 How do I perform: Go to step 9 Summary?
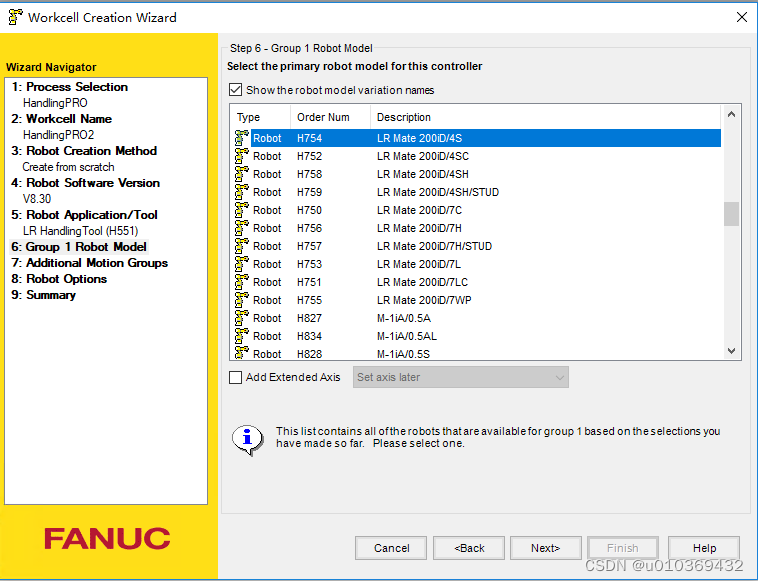click(44, 295)
